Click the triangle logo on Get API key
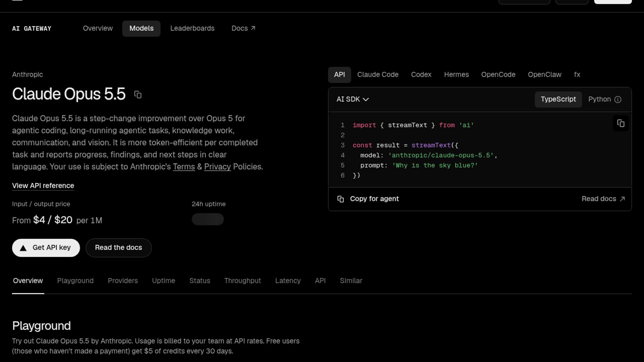Image resolution: width=644 pixels, height=362 pixels. tap(23, 248)
